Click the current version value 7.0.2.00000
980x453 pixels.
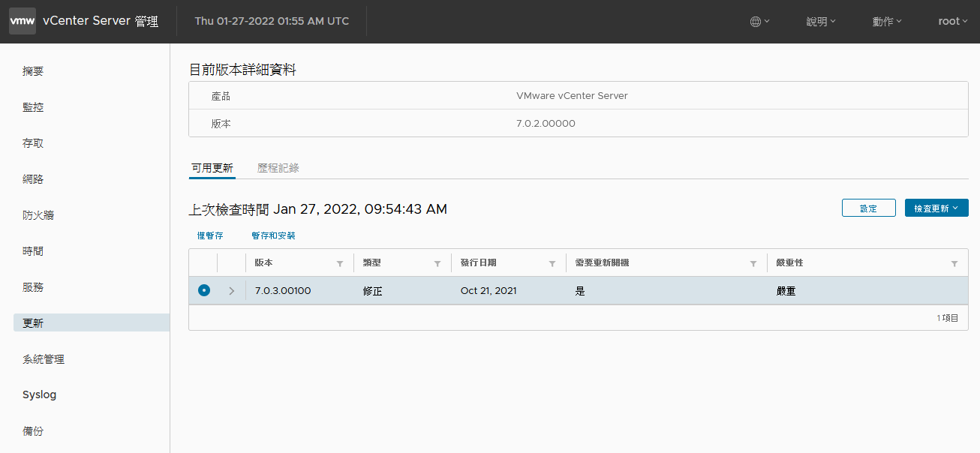[x=546, y=124]
